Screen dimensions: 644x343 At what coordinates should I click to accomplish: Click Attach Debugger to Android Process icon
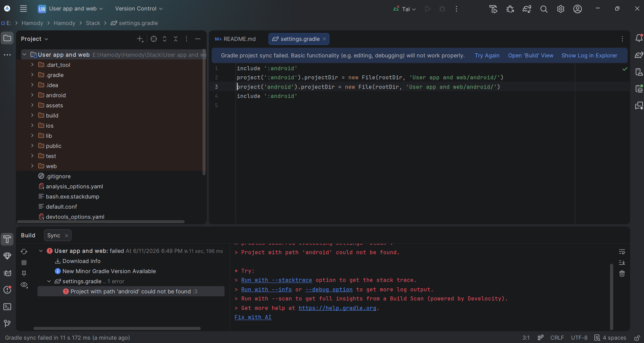(510, 9)
